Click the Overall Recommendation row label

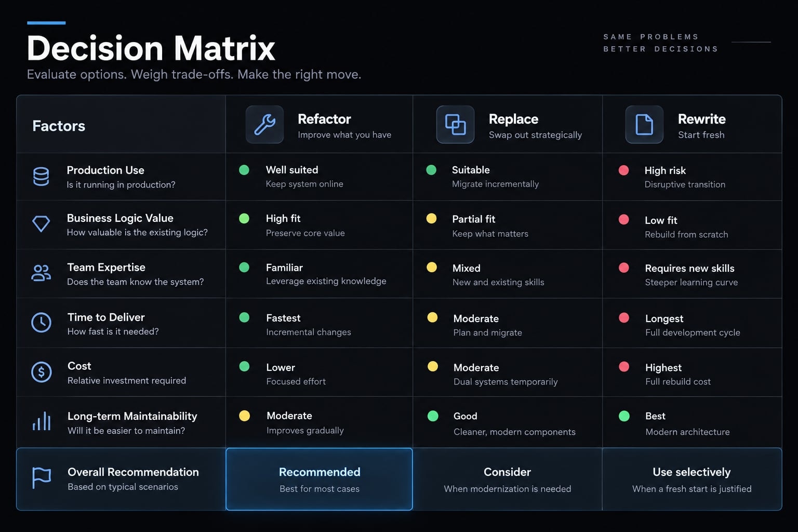[133, 472]
